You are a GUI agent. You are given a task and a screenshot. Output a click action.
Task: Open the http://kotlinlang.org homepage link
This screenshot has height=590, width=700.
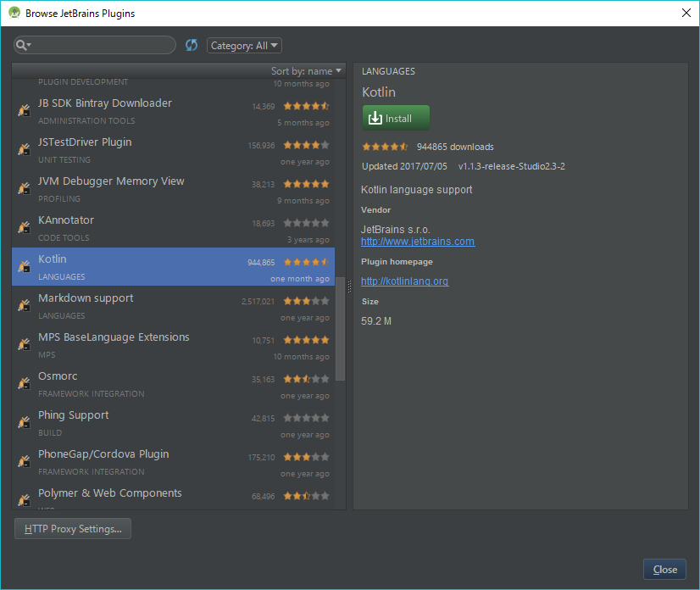tap(405, 281)
